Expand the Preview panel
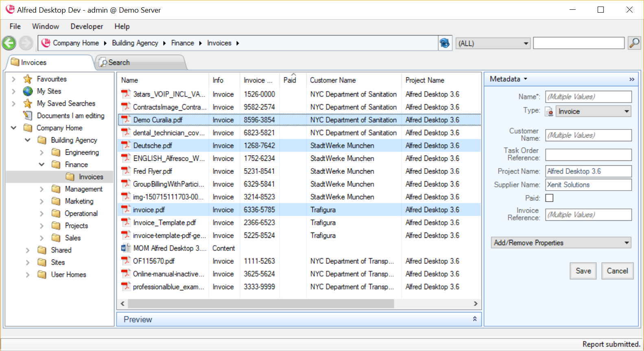The height and width of the screenshot is (351, 644). [474, 319]
